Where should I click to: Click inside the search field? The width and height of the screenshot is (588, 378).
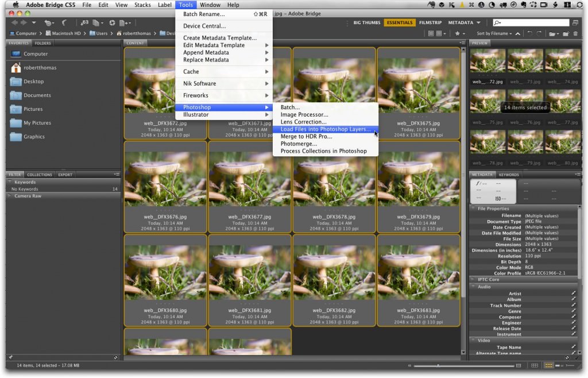click(x=531, y=23)
